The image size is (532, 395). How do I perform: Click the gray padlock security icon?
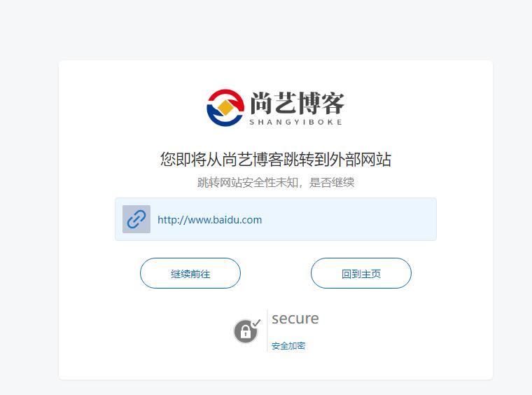246,331
